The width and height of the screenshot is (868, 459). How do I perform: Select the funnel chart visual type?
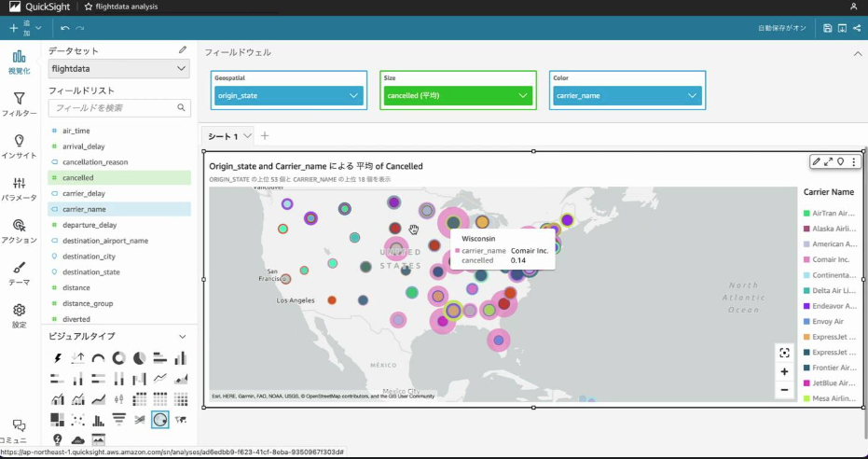(x=119, y=420)
